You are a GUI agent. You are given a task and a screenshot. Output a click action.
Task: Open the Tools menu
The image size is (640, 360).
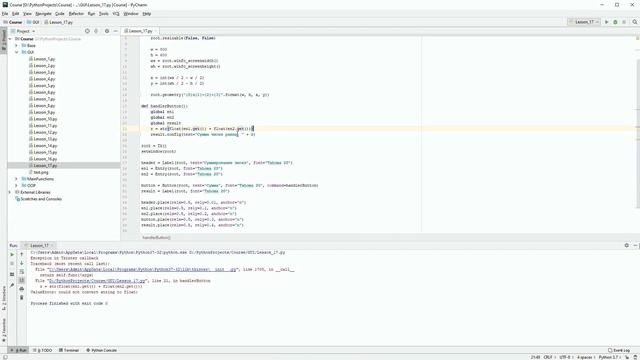point(104,13)
